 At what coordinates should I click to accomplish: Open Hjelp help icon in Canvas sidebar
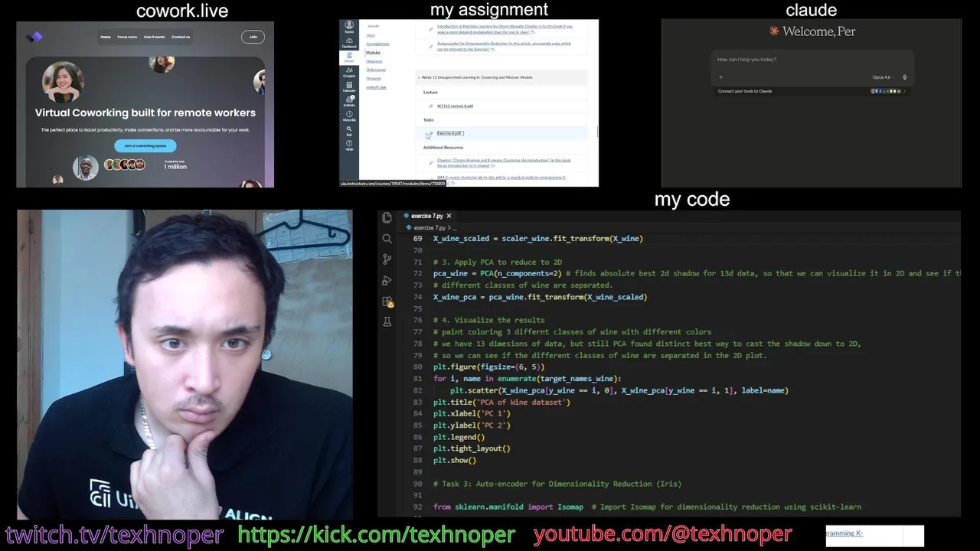[x=349, y=145]
